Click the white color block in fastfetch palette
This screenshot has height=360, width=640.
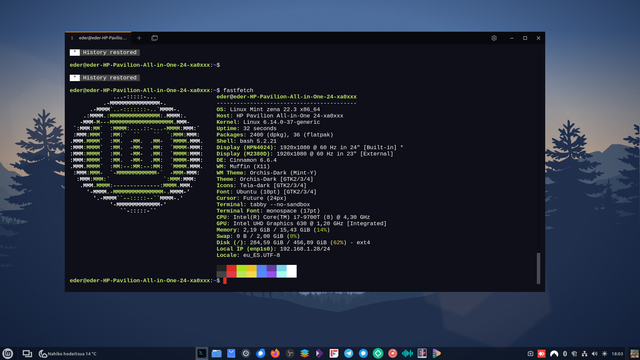291,271
